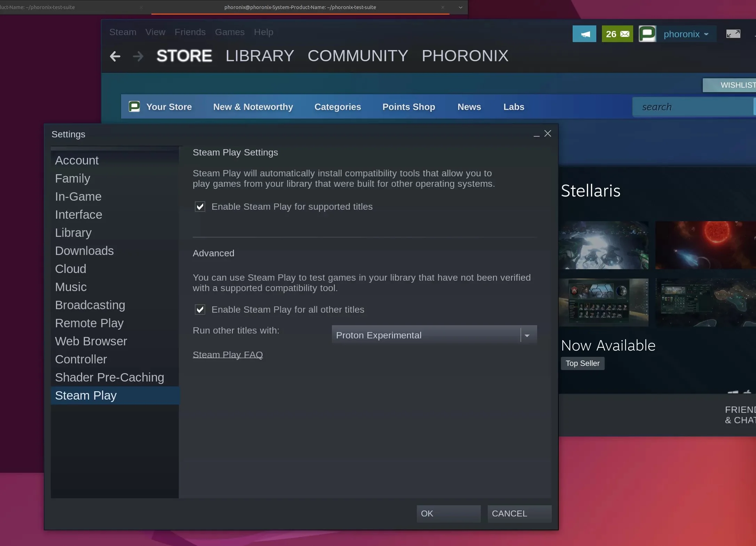Click the Your Store logo icon
Image resolution: width=756 pixels, height=546 pixels.
point(134,106)
